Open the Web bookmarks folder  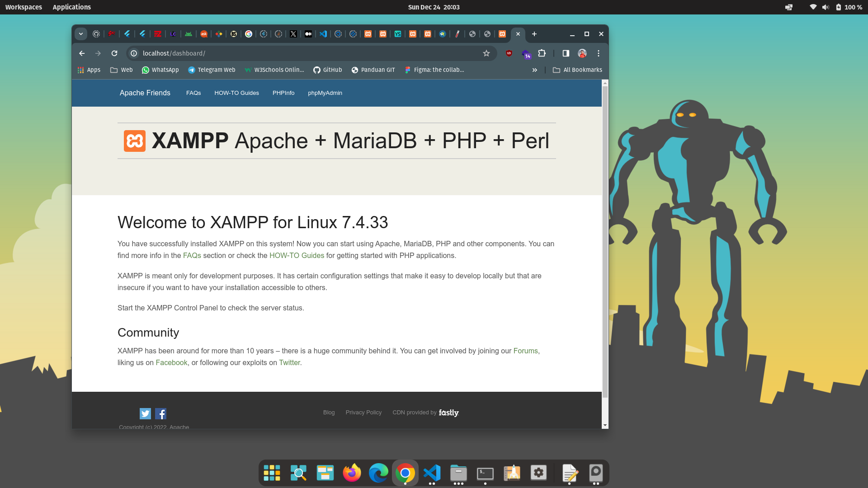122,70
